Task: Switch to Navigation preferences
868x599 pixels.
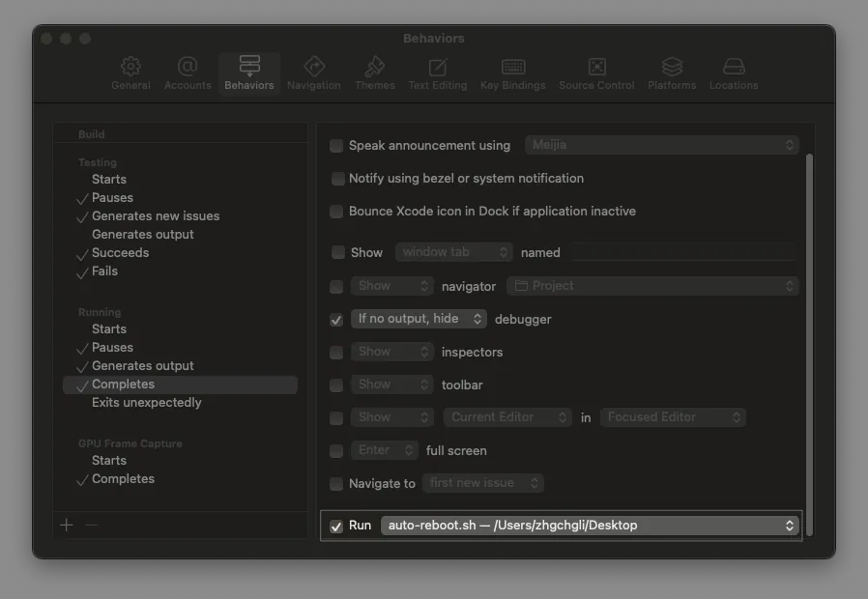Action: (313, 73)
